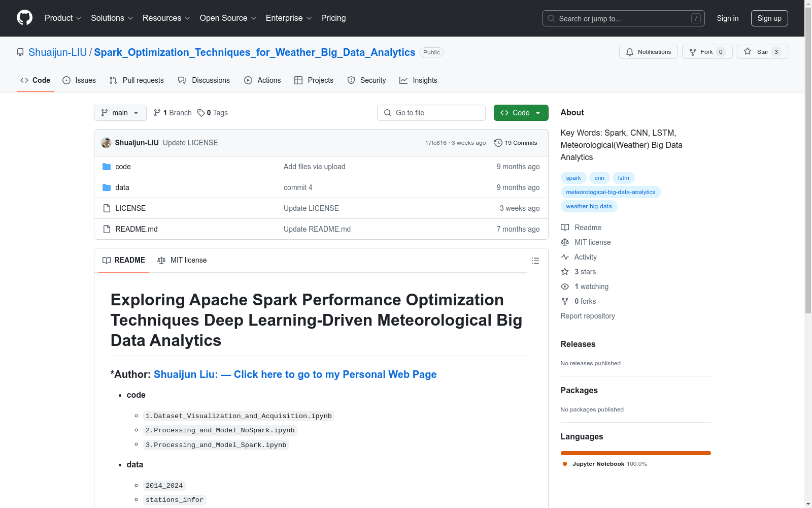Expand the green Code clone dropdown

pyautogui.click(x=521, y=113)
